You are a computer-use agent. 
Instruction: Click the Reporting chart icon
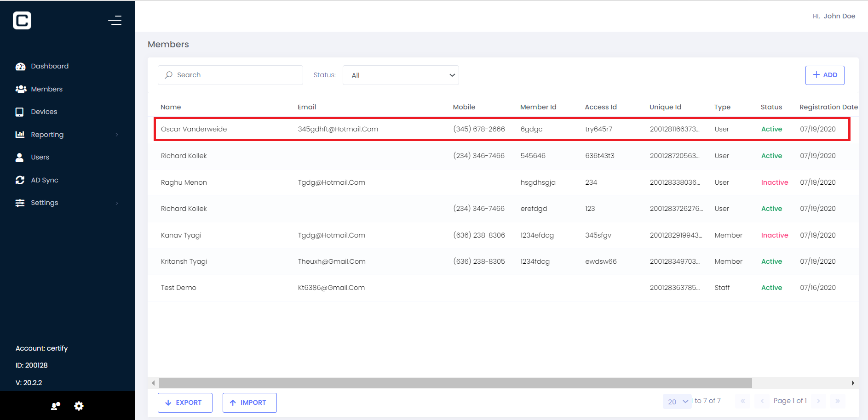pyautogui.click(x=20, y=135)
